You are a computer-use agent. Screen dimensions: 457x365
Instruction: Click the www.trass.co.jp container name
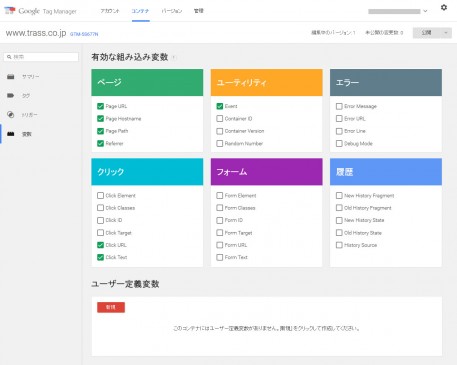click(x=36, y=33)
